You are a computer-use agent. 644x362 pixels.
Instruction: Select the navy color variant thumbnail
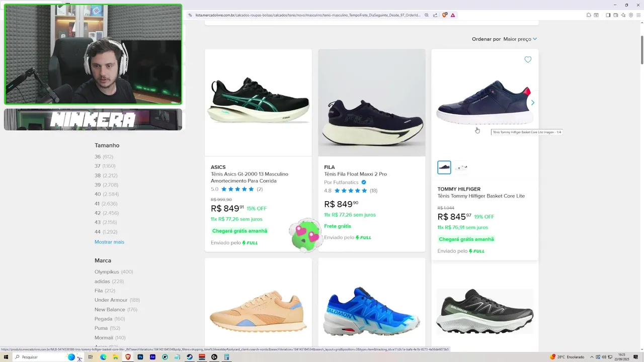coord(444,167)
